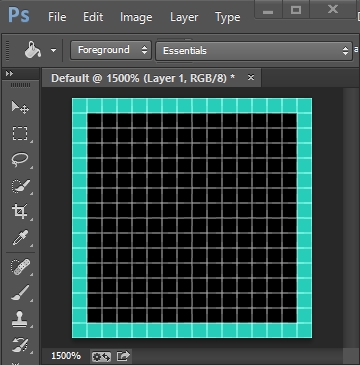This screenshot has height=365, width=360.
Task: Open the Essentials workspace dropdown
Action: pyautogui.click(x=254, y=51)
